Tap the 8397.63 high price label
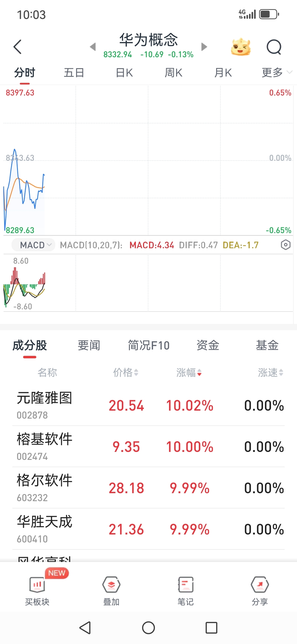 (20, 93)
